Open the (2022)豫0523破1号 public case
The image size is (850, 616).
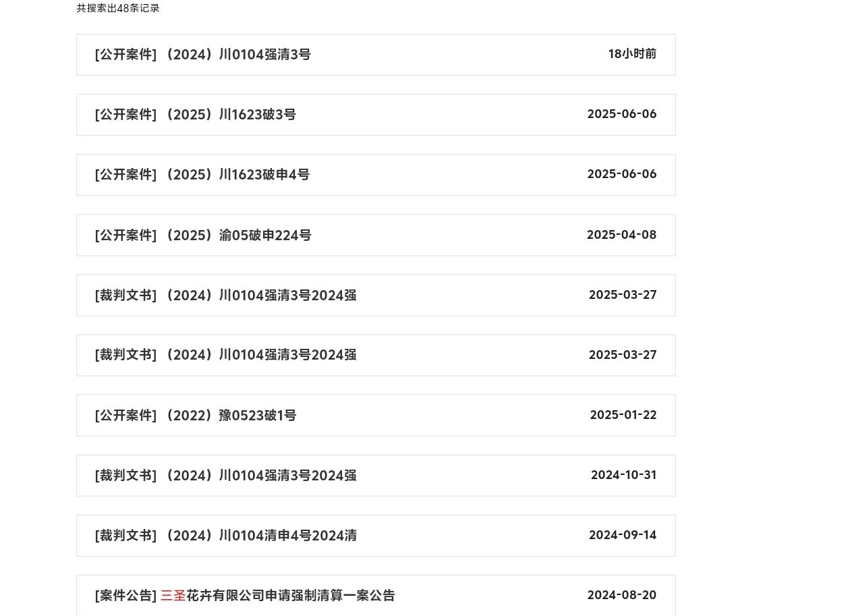click(x=376, y=415)
